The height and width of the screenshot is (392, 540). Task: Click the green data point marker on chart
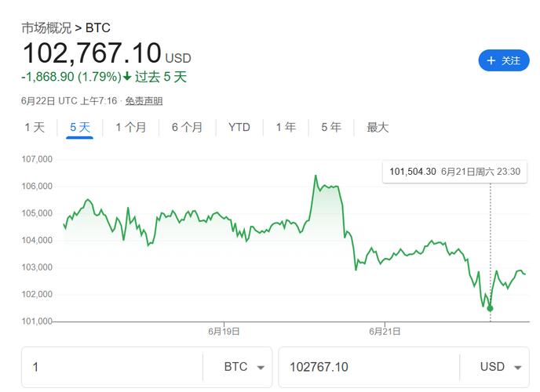tap(491, 308)
